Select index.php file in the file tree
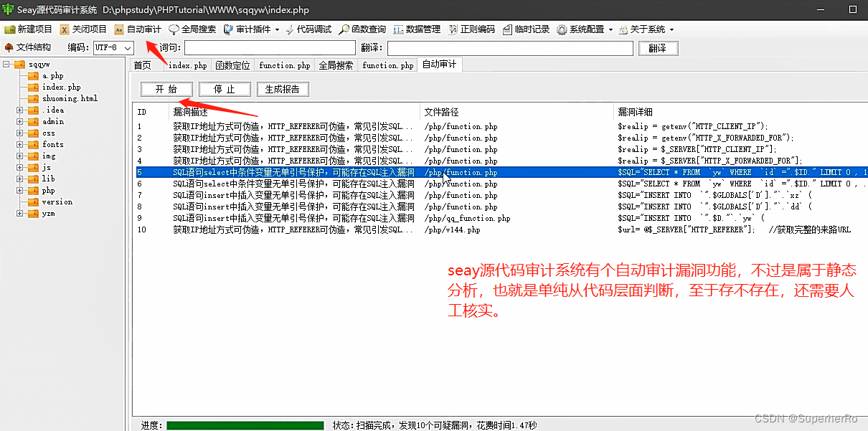Viewport: 868px width, 431px height. tap(61, 87)
